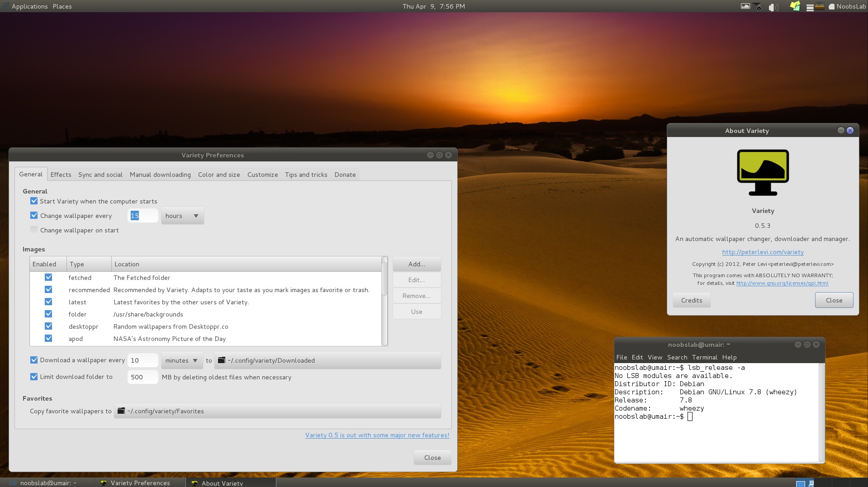Click the Limit download folder size field
The width and height of the screenshot is (868, 487).
[x=142, y=377]
